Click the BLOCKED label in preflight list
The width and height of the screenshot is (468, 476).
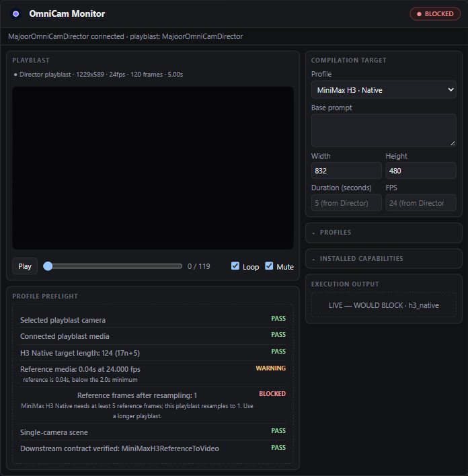(272, 394)
